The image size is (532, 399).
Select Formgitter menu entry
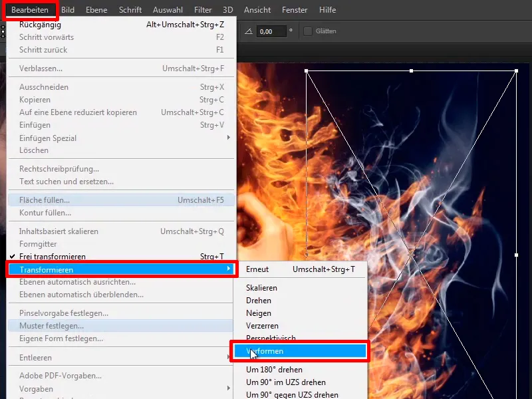click(x=122, y=244)
